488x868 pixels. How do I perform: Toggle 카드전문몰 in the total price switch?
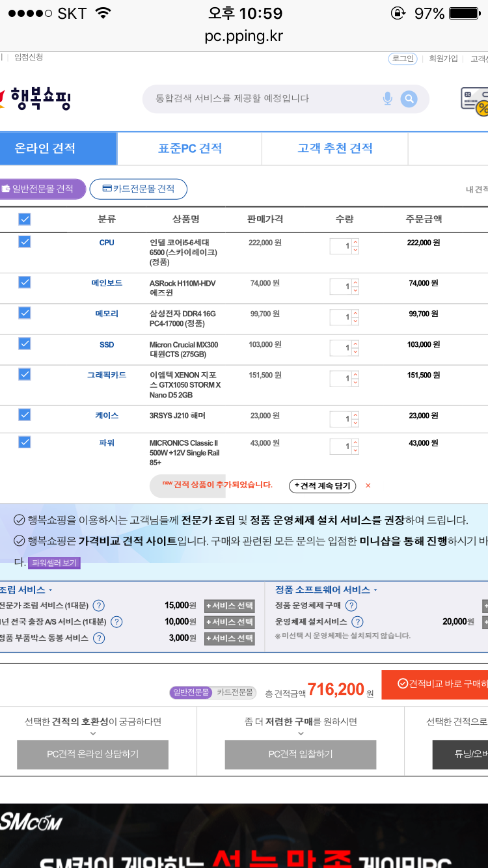pos(235,692)
